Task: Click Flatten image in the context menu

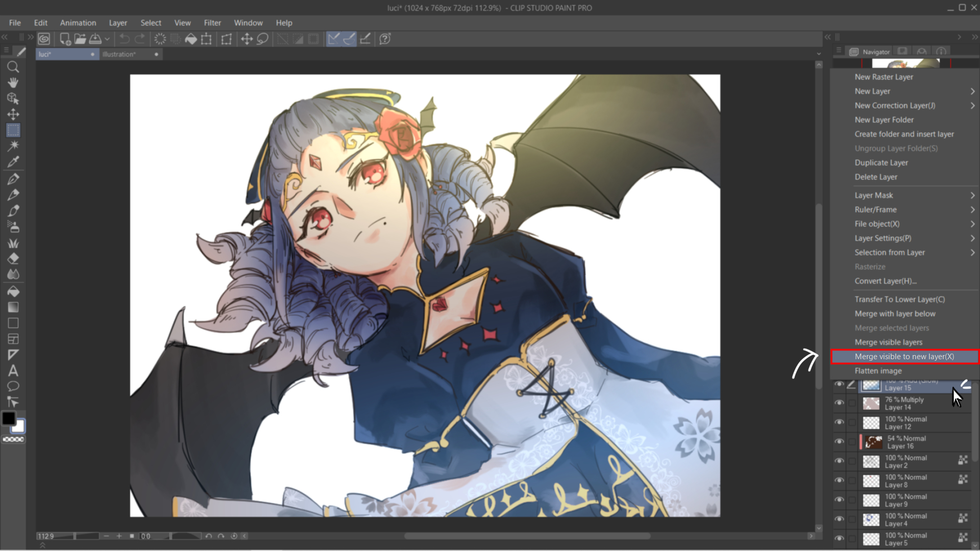Action: pos(878,371)
